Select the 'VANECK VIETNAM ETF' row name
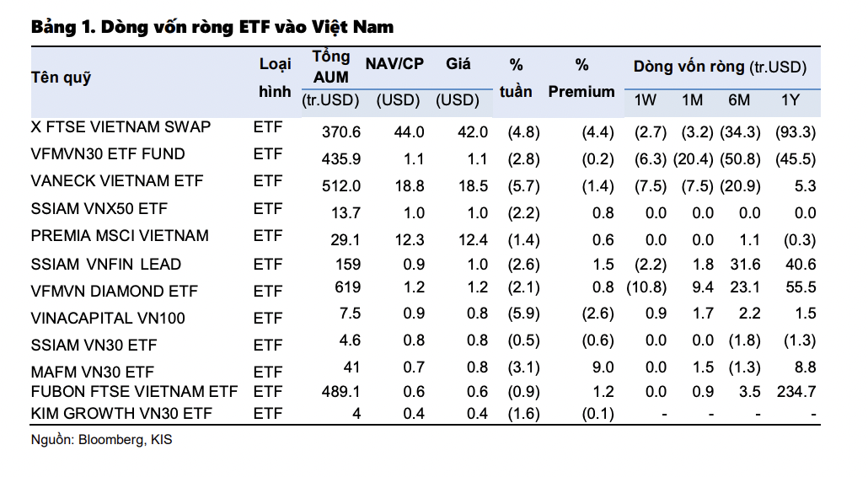This screenshot has width=868, height=477. pos(117,181)
